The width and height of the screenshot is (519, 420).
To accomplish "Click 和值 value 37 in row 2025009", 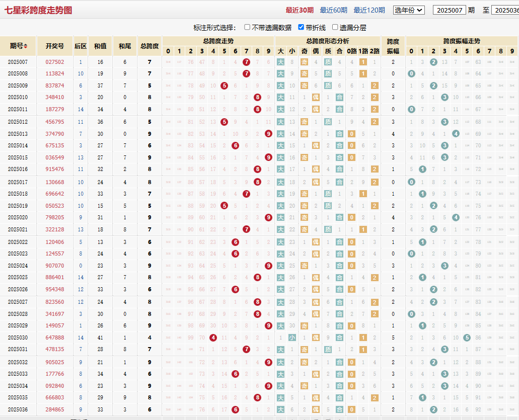I will pyautogui.click(x=100, y=86).
